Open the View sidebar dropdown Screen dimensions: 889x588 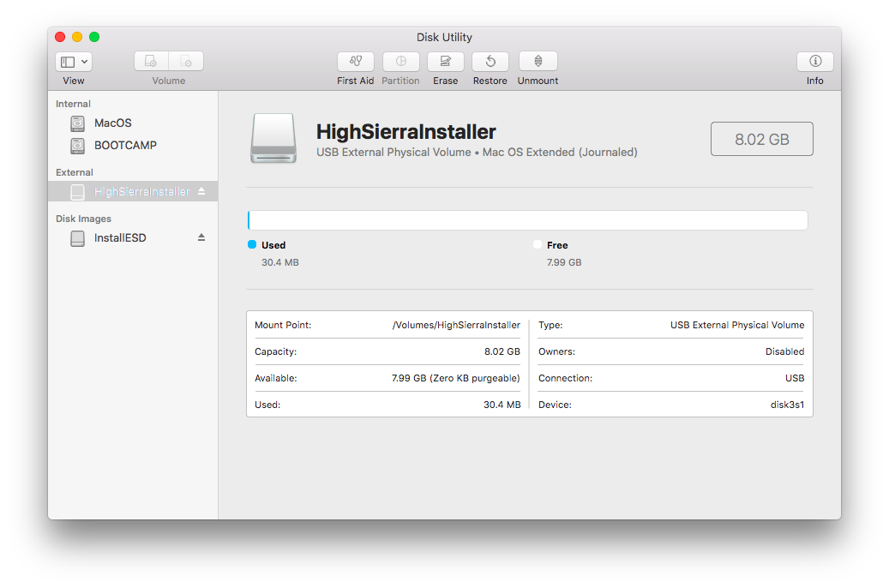coord(74,62)
